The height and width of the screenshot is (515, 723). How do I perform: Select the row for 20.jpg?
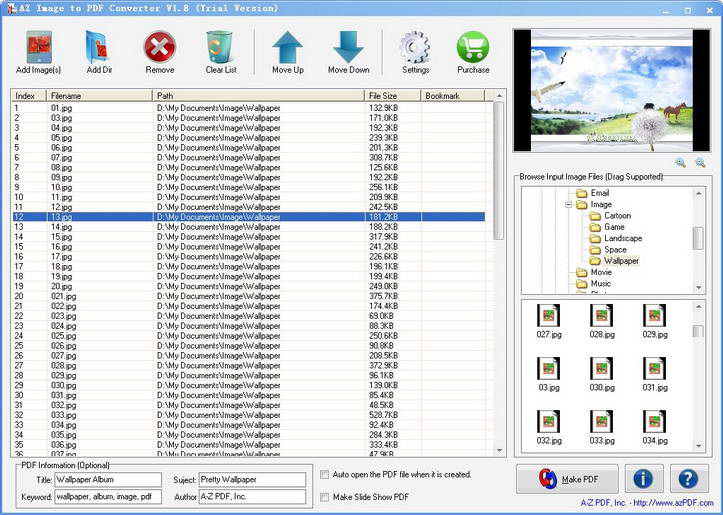pyautogui.click(x=248, y=286)
